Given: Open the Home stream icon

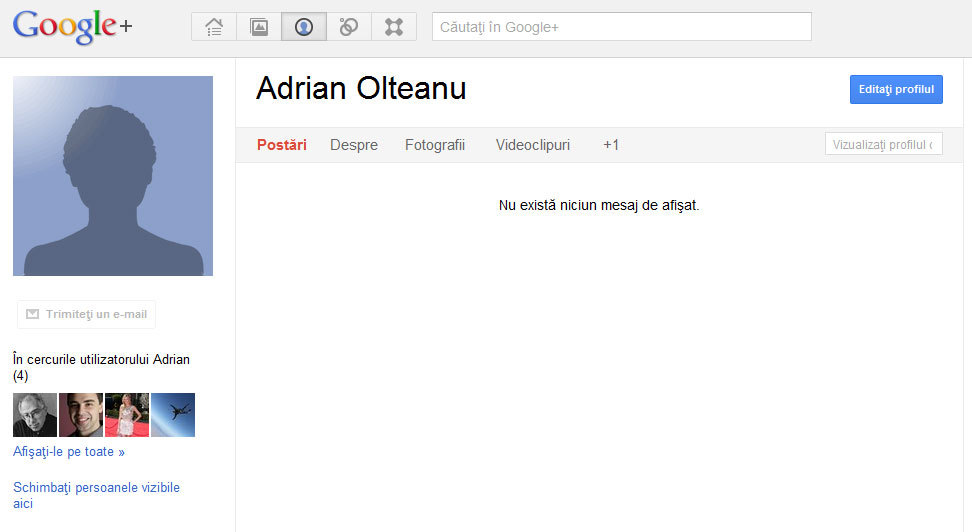Looking at the screenshot, I should 214,27.
